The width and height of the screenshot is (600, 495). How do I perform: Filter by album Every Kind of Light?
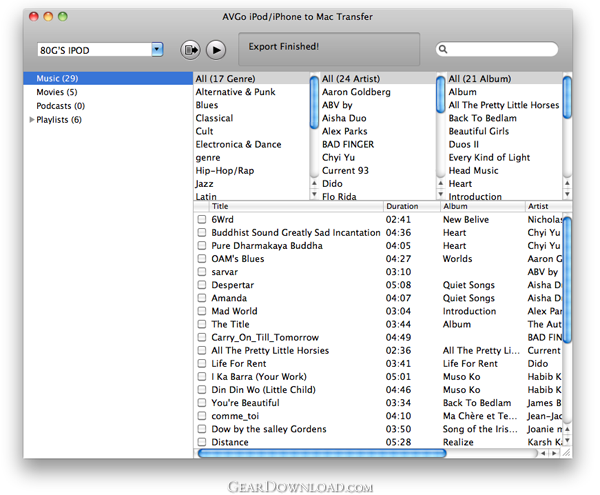click(489, 158)
